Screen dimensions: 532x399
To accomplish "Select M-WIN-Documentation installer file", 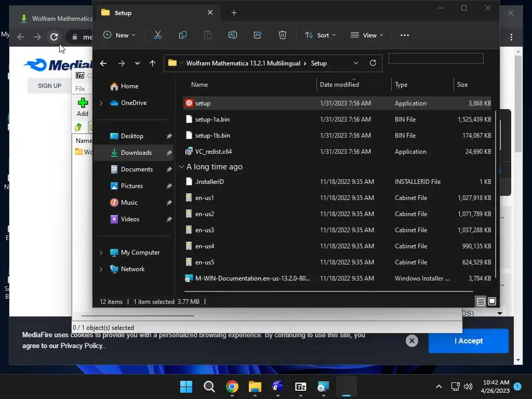I will 338,278.
